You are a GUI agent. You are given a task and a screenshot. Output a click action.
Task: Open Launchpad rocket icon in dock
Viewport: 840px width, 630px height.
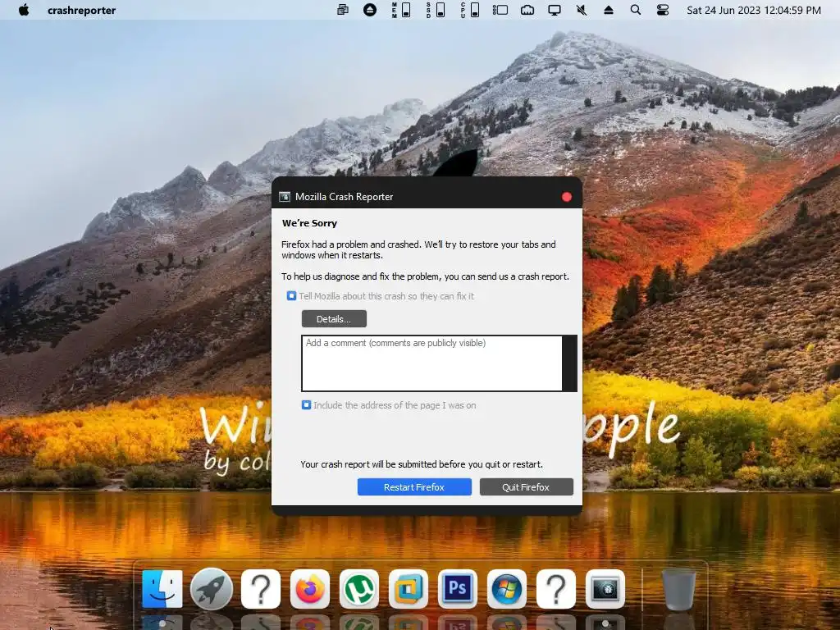(x=212, y=589)
